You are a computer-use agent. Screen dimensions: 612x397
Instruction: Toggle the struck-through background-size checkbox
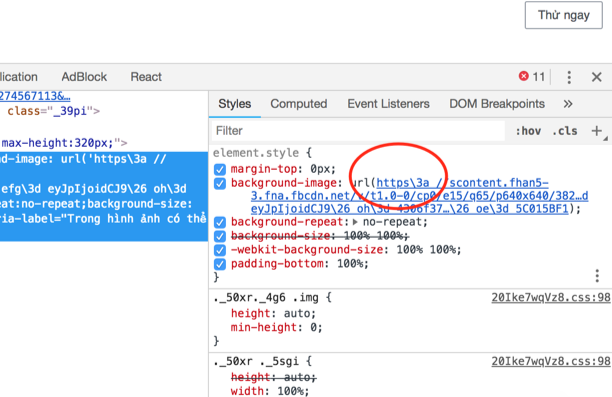220,237
